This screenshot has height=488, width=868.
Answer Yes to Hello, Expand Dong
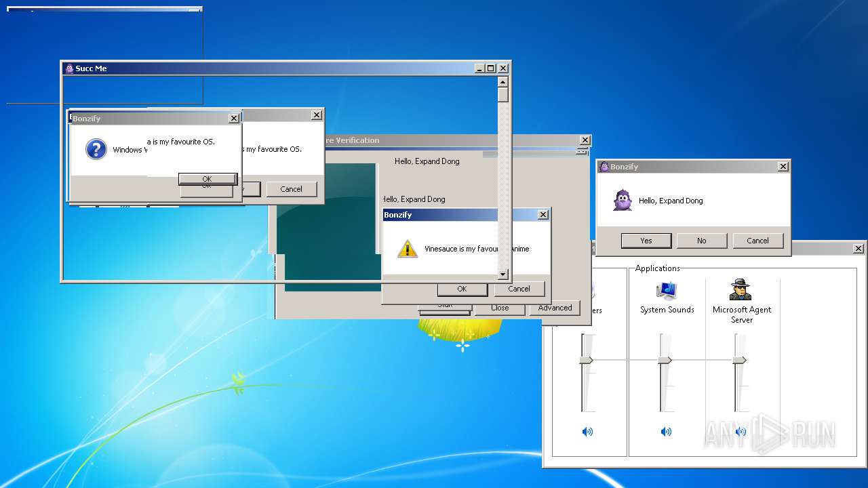[646, 241]
